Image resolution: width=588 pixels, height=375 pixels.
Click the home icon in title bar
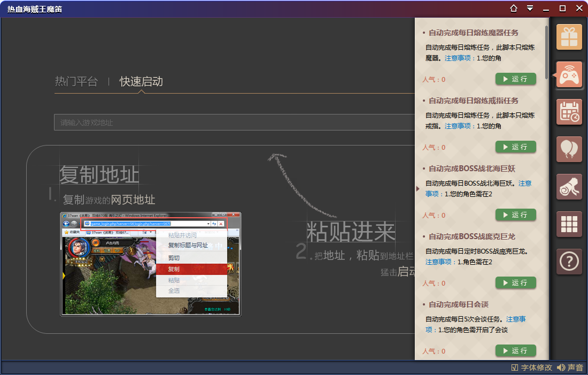[x=513, y=9]
